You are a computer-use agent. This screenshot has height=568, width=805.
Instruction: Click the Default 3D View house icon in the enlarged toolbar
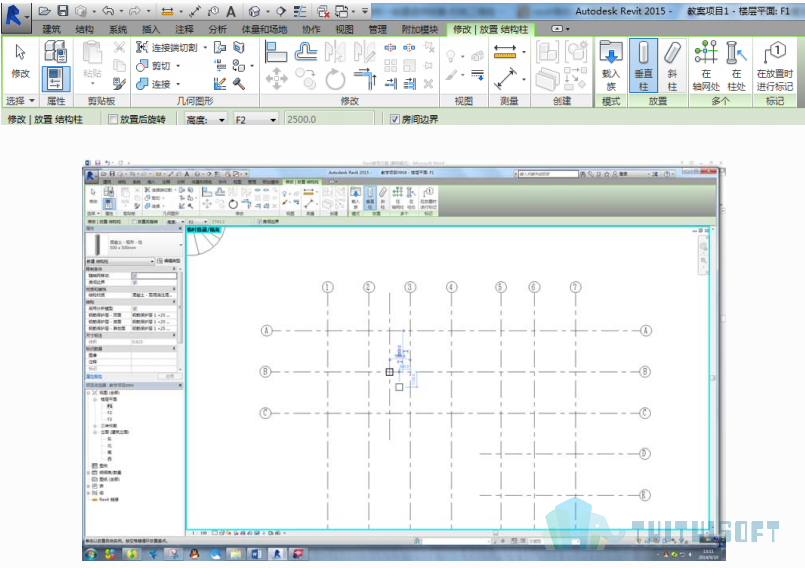click(x=254, y=11)
